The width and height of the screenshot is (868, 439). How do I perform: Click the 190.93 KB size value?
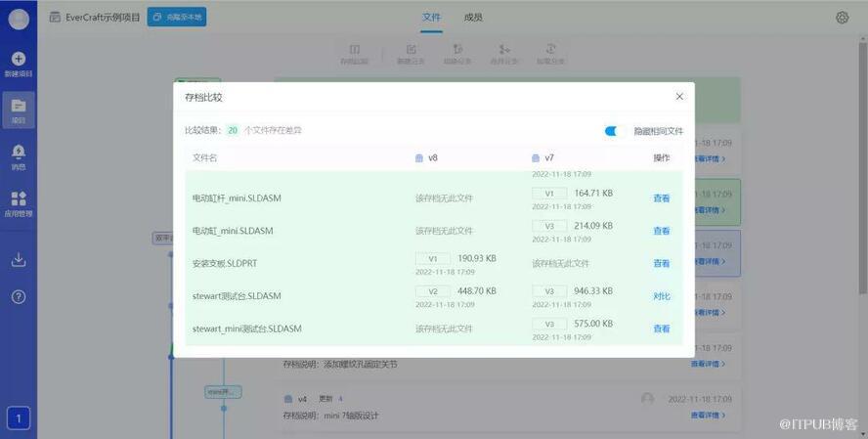click(477, 258)
